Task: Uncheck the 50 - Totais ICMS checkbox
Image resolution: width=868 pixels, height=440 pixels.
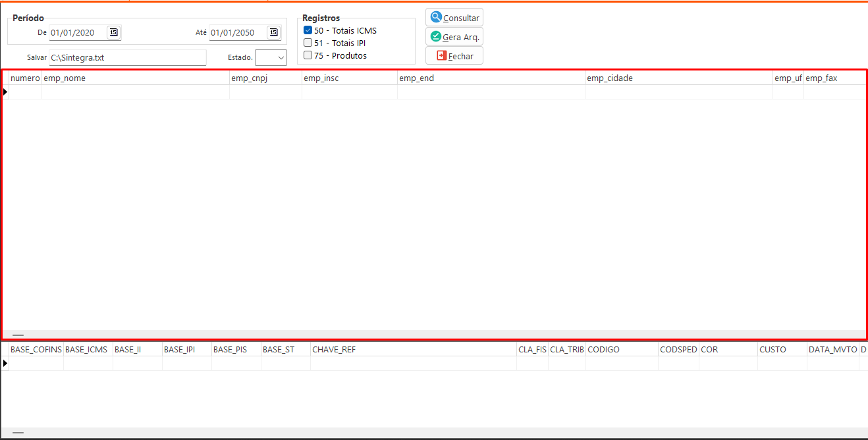Action: coord(308,30)
